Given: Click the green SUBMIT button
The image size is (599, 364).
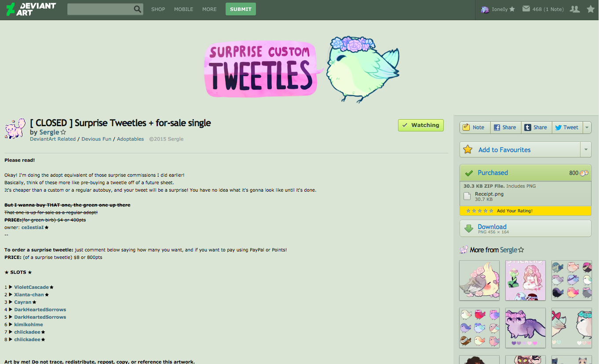Looking at the screenshot, I should [241, 9].
